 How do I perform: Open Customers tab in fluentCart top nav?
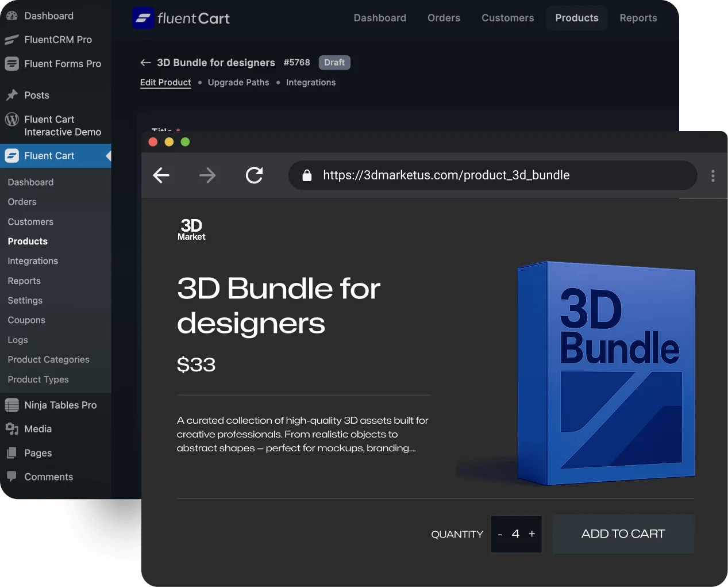click(x=508, y=18)
